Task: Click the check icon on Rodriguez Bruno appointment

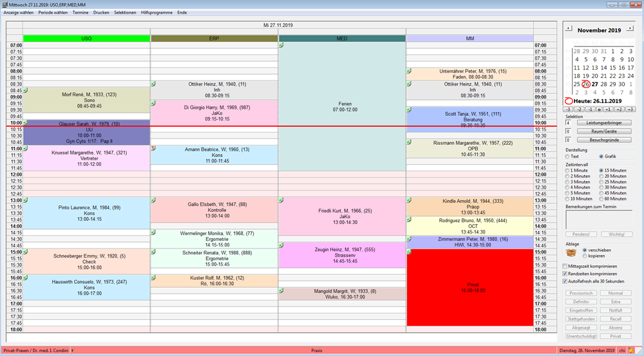Action: coord(409,220)
